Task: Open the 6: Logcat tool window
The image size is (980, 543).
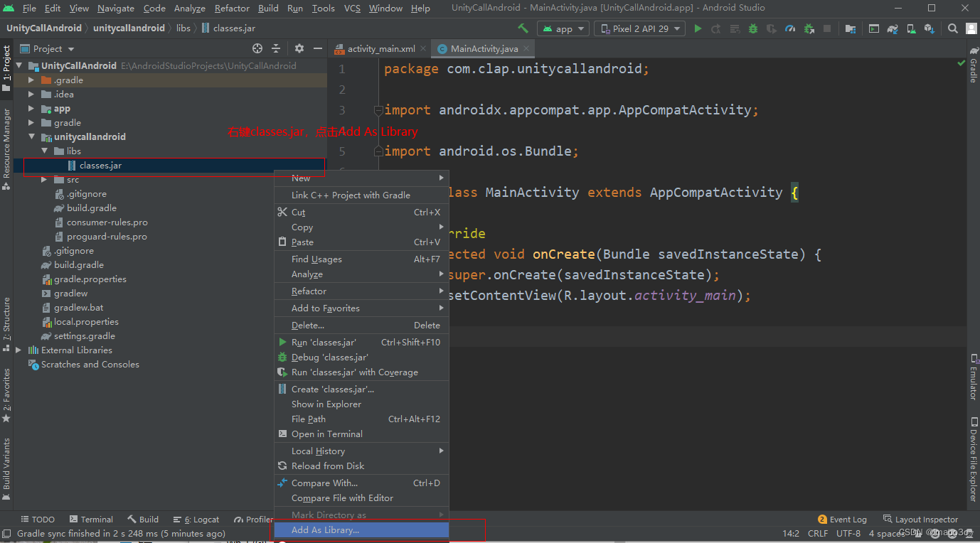Action: pos(196,520)
